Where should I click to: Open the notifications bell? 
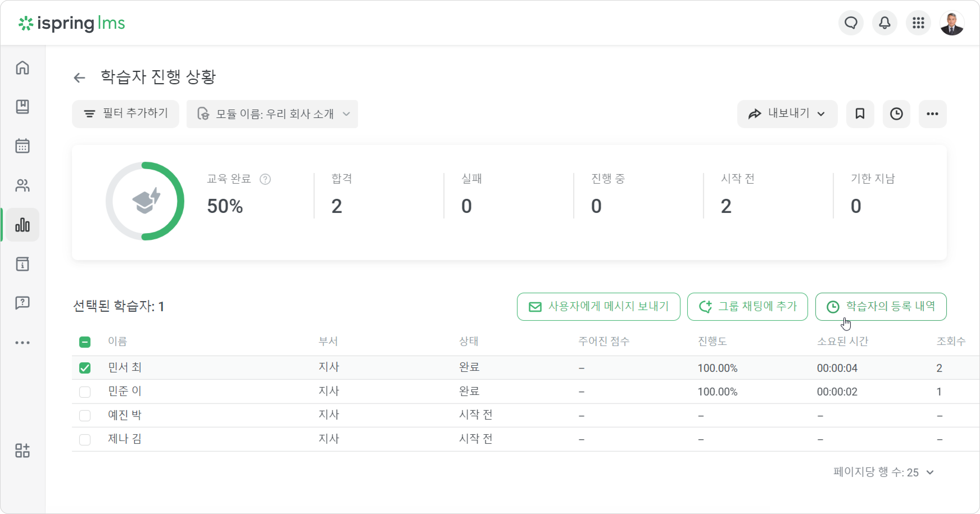(884, 23)
